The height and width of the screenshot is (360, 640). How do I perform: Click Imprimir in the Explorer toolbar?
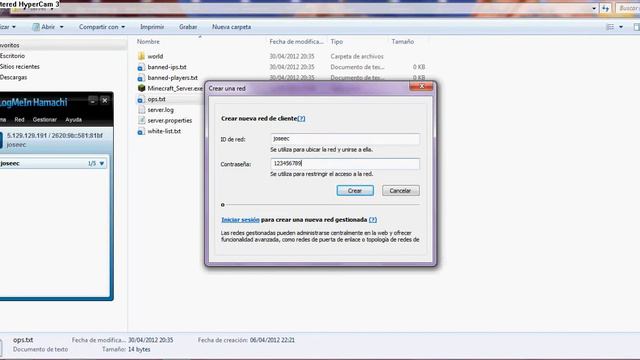click(152, 27)
